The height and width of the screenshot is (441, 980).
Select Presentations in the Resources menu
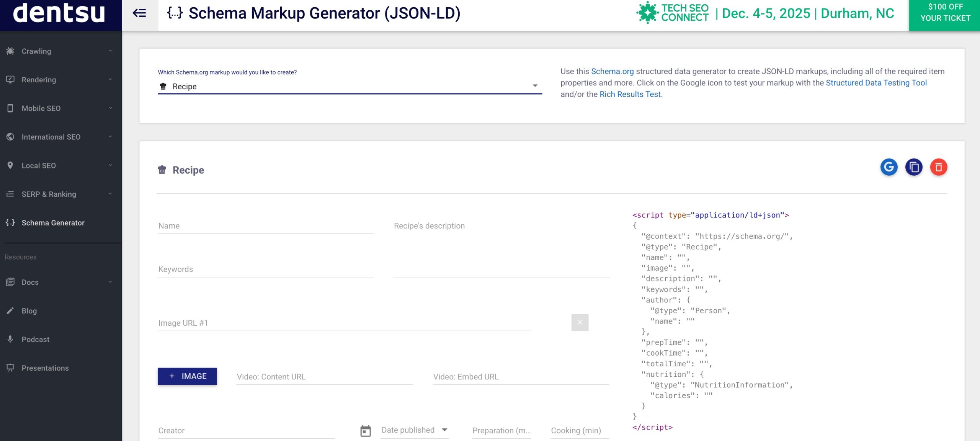pyautogui.click(x=45, y=368)
